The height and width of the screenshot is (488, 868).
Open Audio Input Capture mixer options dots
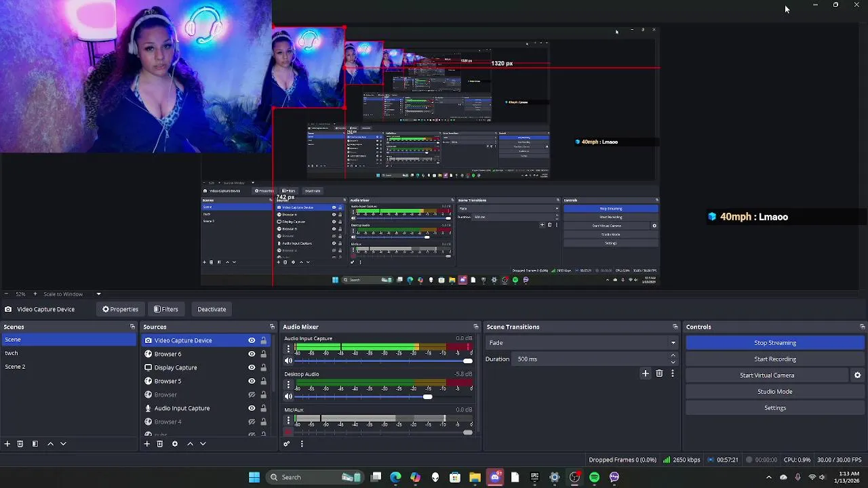[288, 349]
